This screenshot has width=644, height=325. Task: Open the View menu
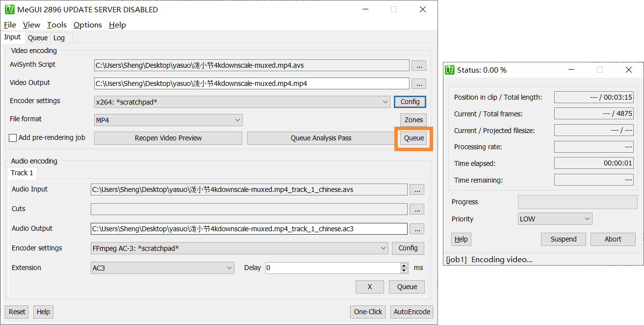coord(31,25)
